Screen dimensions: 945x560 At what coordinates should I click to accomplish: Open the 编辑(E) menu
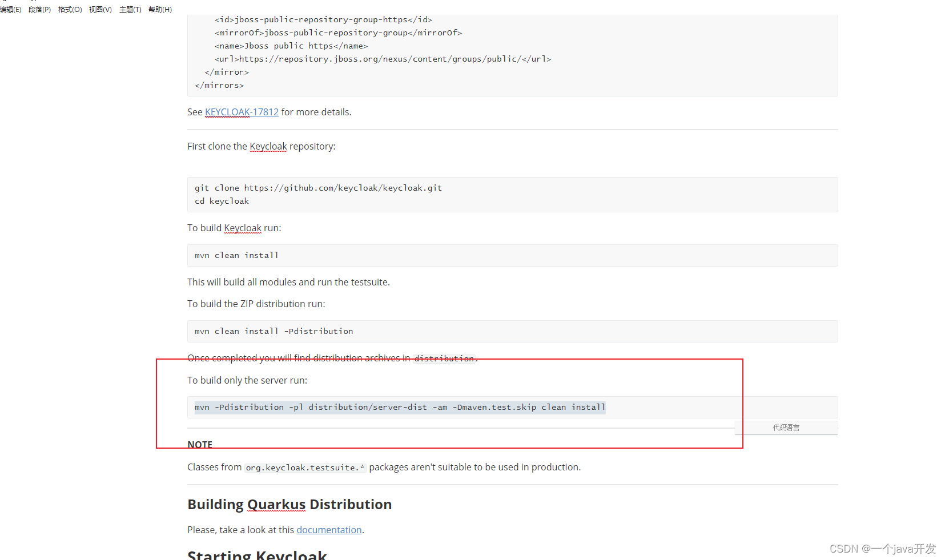coord(11,9)
